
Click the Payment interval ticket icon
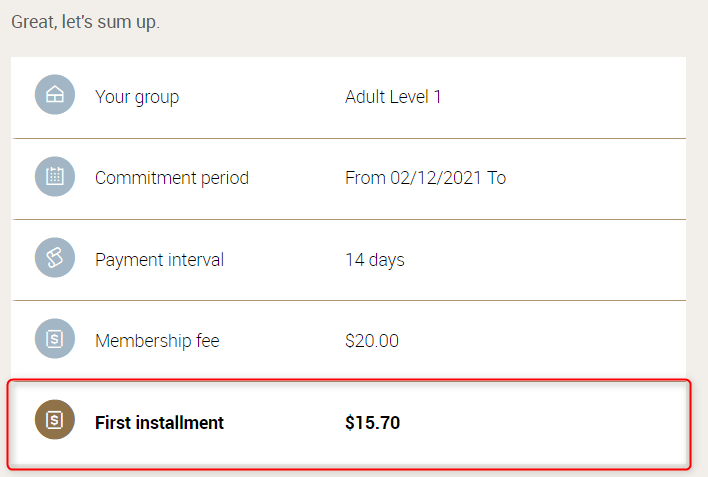pyautogui.click(x=55, y=258)
